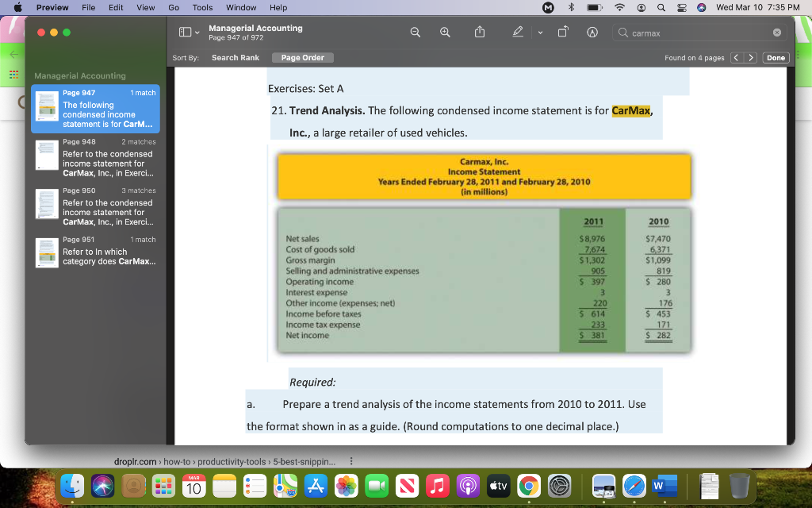Select the Markup pencil tool
812x508 pixels.
pos(516,32)
